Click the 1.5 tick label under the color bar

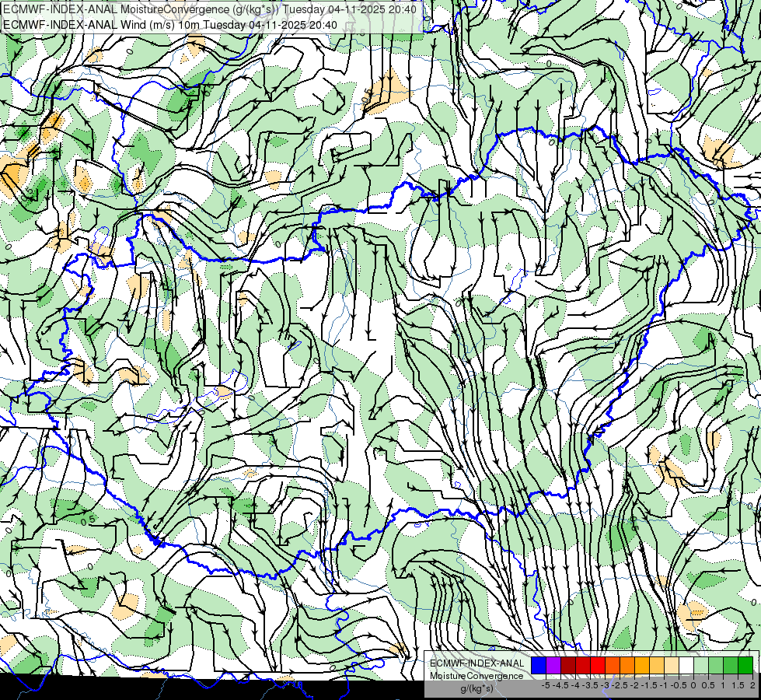(737, 685)
